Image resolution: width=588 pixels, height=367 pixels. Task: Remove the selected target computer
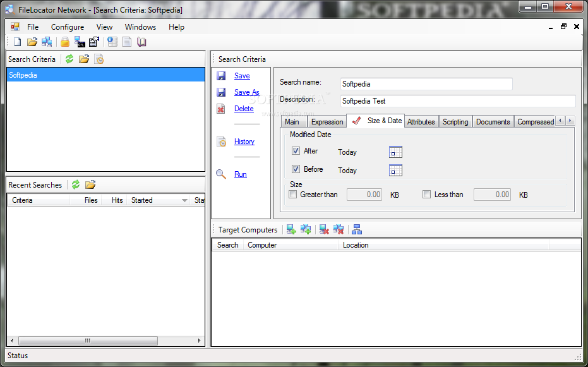(324, 229)
